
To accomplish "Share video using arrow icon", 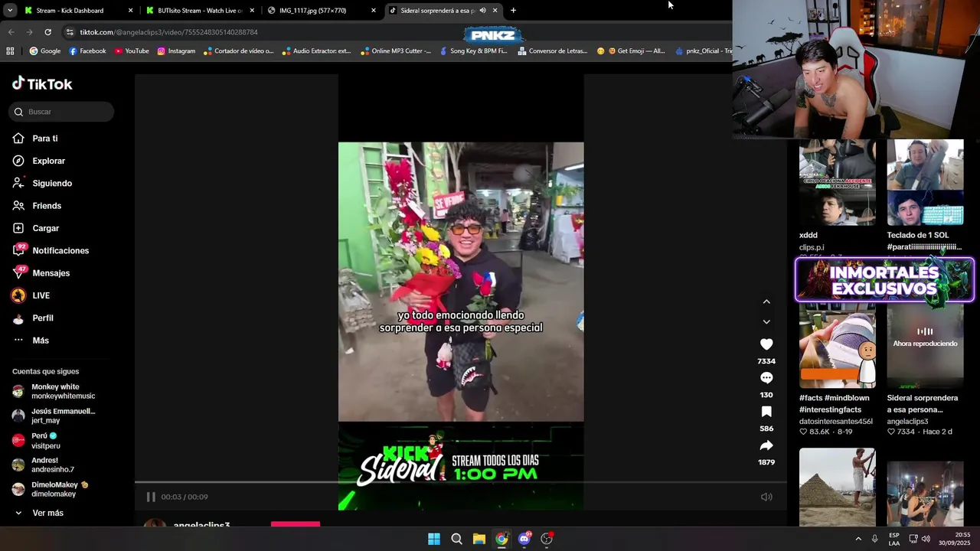I will pyautogui.click(x=766, y=445).
